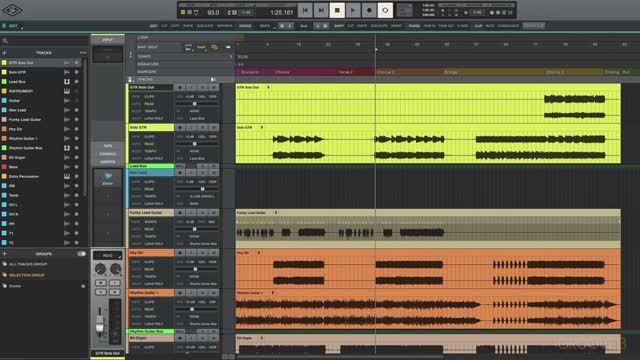Toggle visibility dot for New Lead track
The image size is (640, 360).
76,110
